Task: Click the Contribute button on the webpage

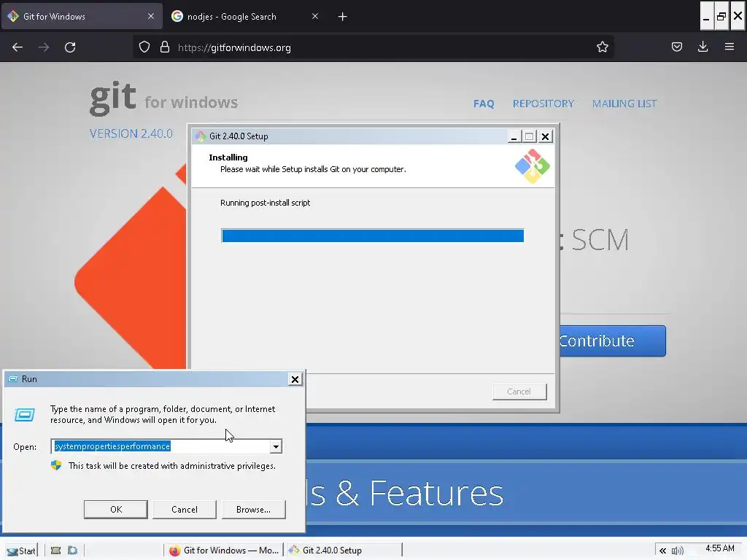Action: click(613, 341)
